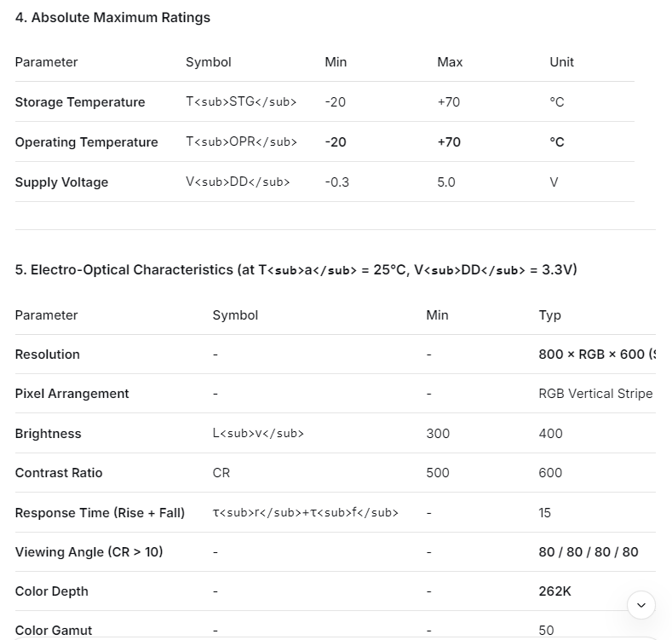The image size is (672, 640).
Task: Select the Resolution row label
Action: tap(48, 355)
